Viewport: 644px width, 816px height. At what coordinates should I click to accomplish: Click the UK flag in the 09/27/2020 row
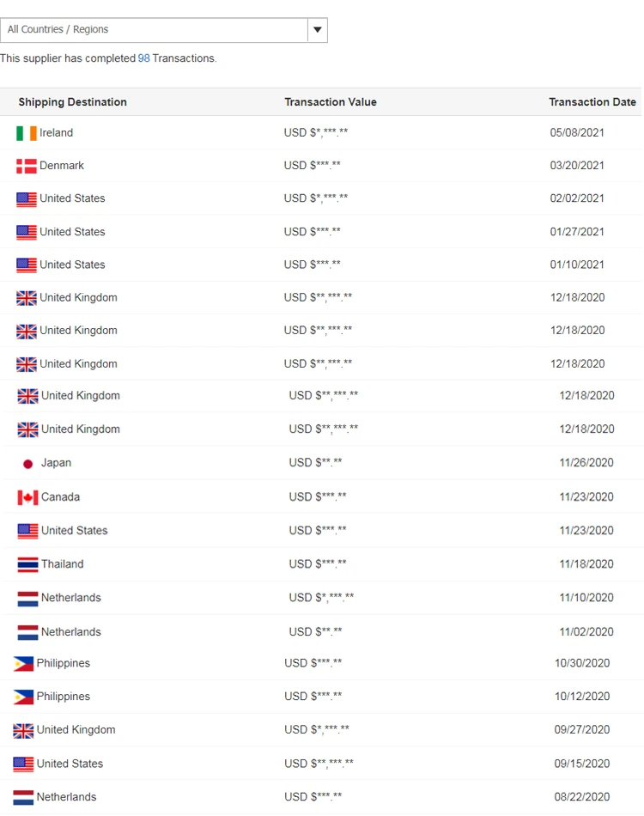[23, 731]
